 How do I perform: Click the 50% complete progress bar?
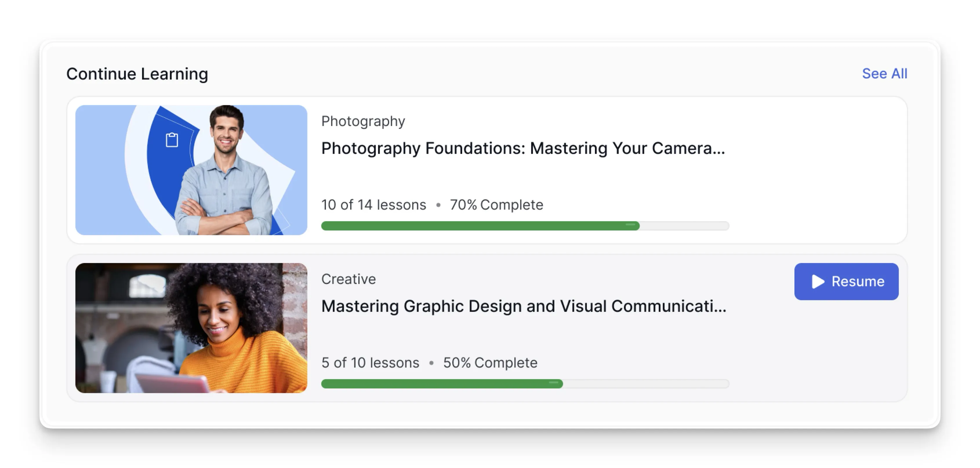pos(525,384)
